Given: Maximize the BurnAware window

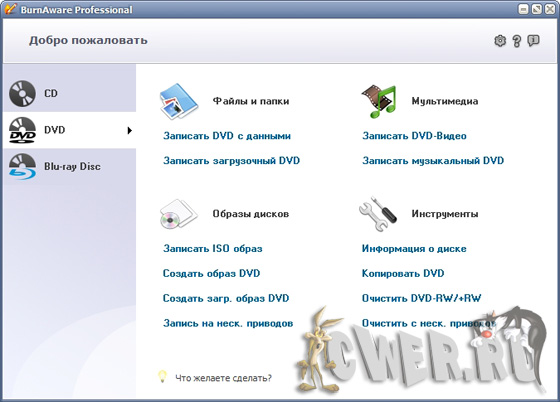Looking at the screenshot, I should click(x=537, y=9).
